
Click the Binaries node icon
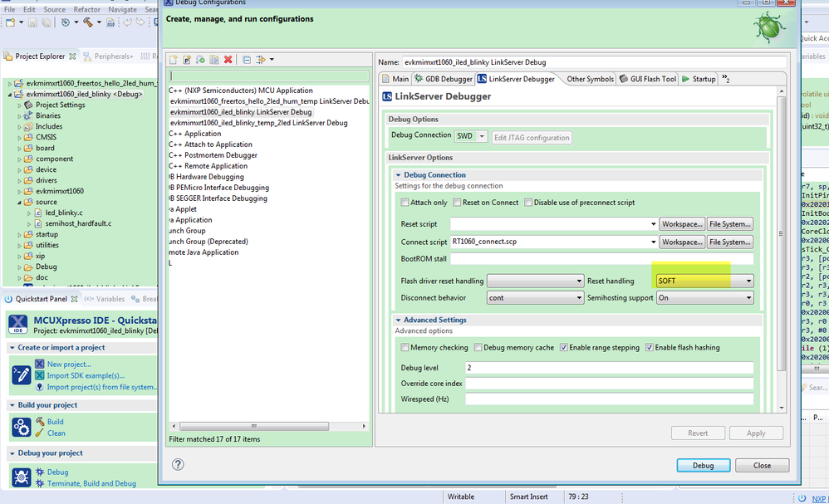28,115
